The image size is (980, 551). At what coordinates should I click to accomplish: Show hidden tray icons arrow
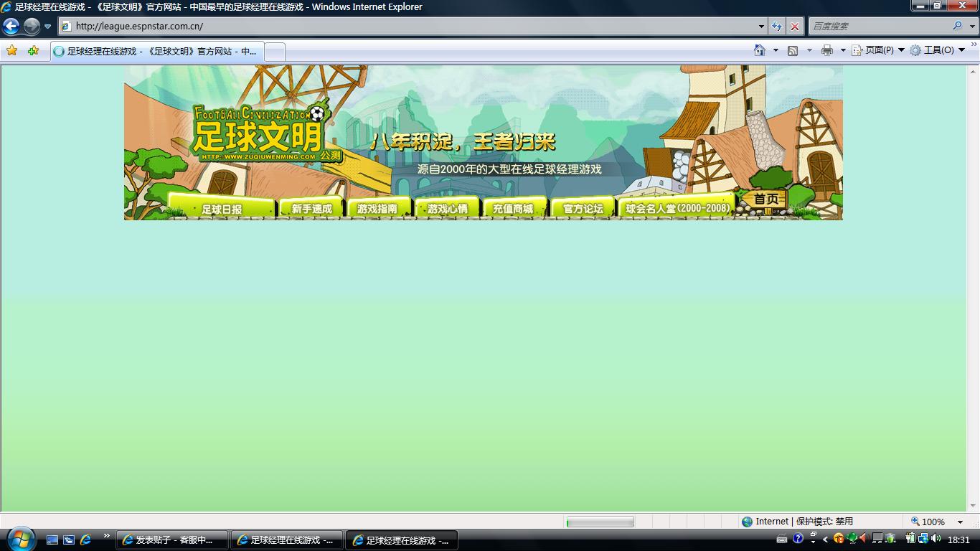coord(825,540)
